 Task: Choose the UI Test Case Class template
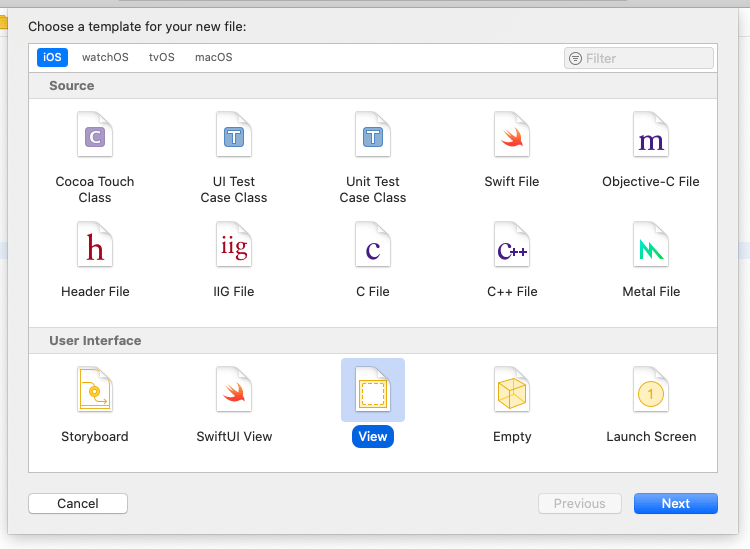click(x=234, y=135)
